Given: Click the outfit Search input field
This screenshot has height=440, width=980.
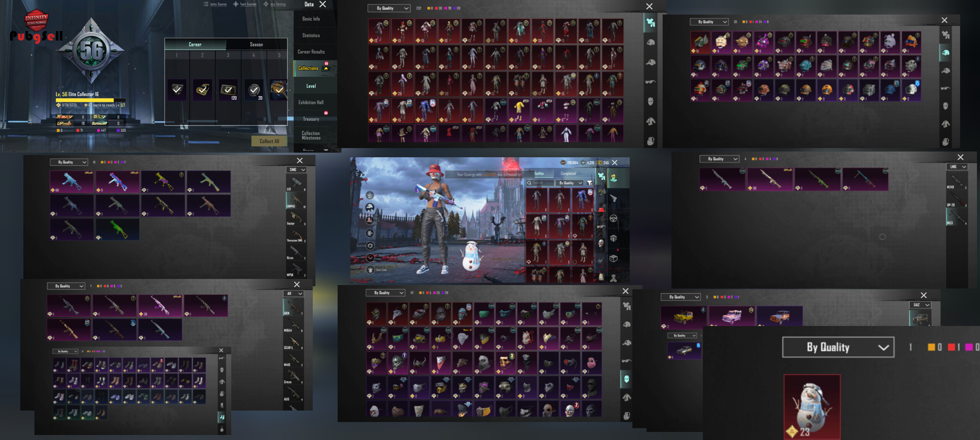Looking at the screenshot, I should (540, 183).
